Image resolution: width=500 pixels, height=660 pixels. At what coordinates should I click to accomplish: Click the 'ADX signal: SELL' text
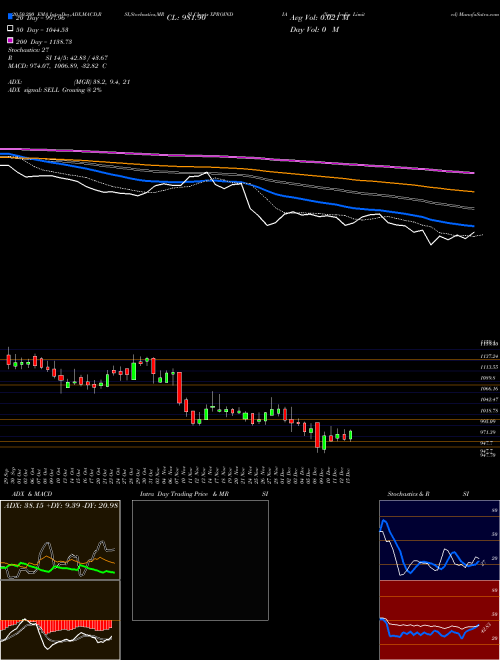34,90
